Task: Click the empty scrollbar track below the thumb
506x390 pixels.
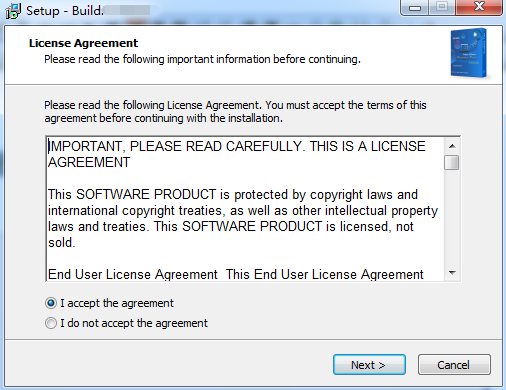Action: tap(452, 218)
